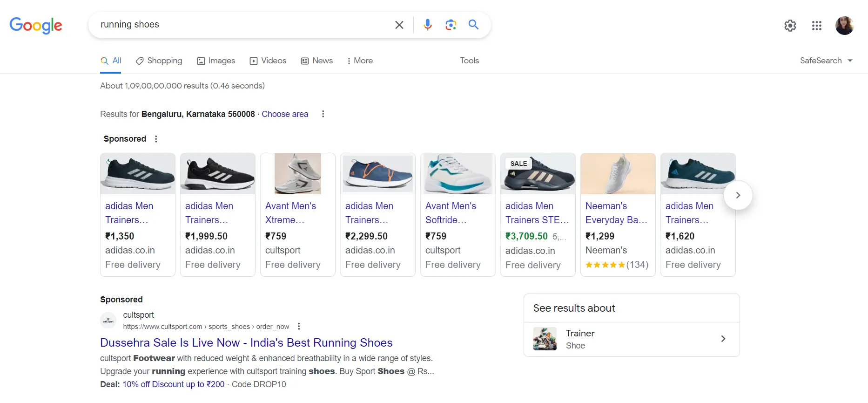Open the settings gear icon
868x403 pixels.
point(790,26)
